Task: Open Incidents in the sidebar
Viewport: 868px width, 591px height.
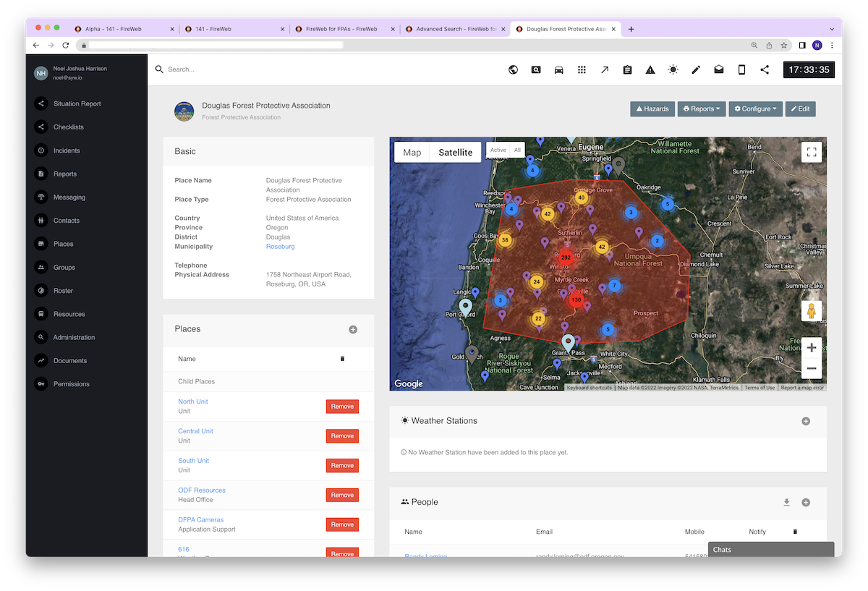Action: pos(67,150)
